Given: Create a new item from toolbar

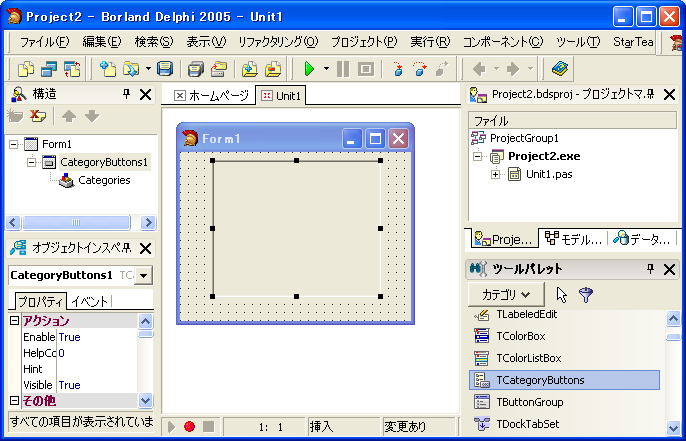Looking at the screenshot, I should [x=107, y=69].
